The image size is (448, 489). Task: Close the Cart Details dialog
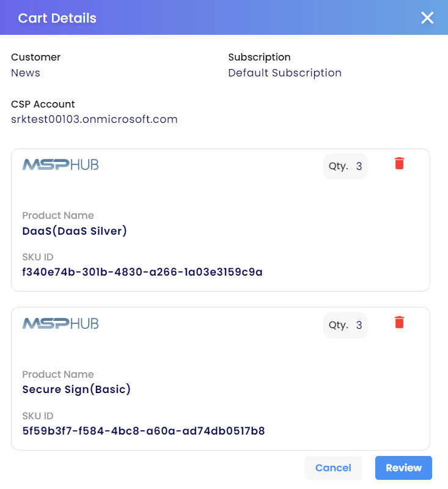pos(427,18)
